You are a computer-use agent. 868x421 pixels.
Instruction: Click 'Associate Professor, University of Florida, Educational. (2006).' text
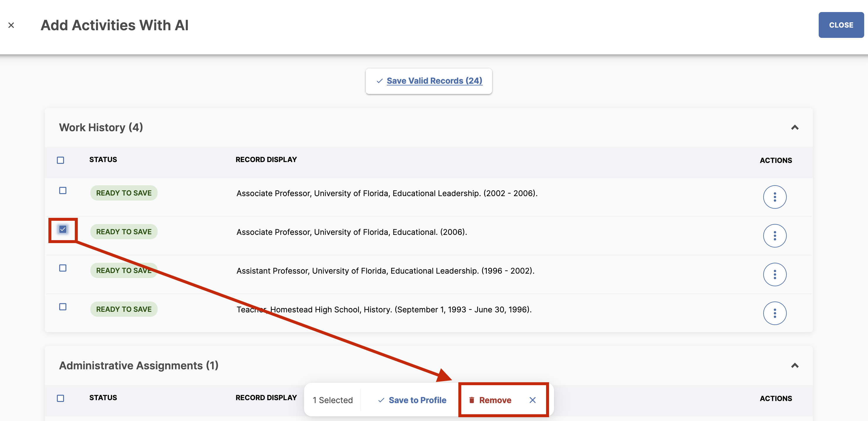(x=352, y=232)
